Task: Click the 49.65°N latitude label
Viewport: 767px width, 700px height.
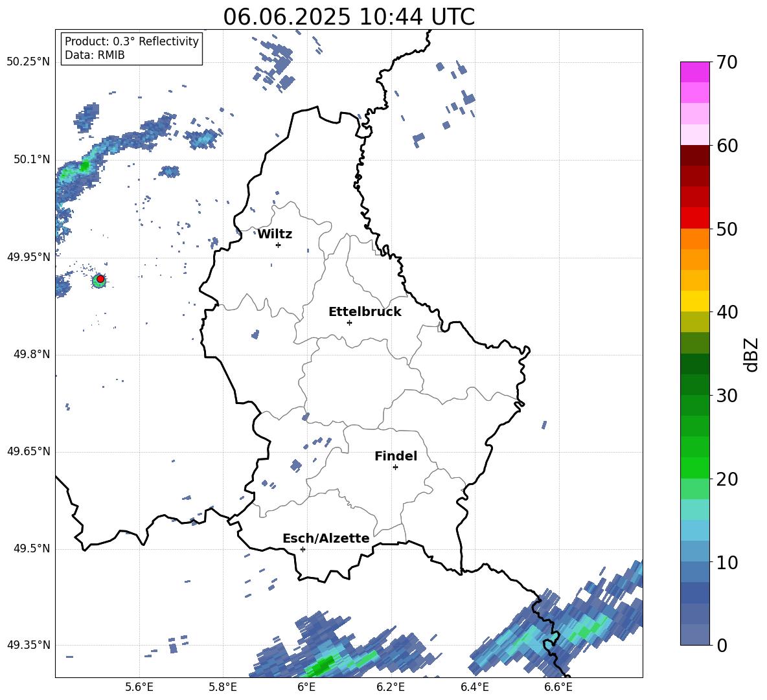Action: pyautogui.click(x=29, y=451)
